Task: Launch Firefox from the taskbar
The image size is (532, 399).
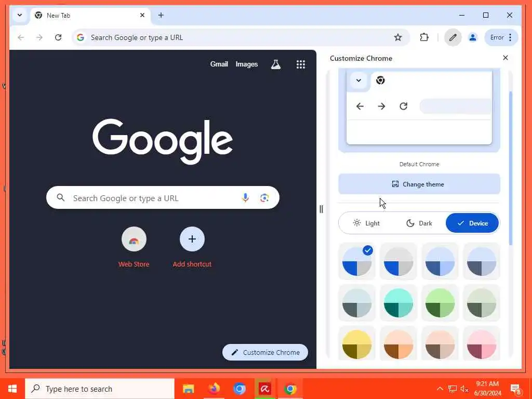Action: [214, 389]
